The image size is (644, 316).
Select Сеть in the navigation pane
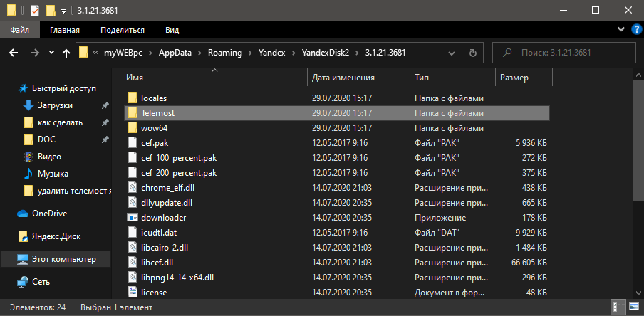[41, 282]
